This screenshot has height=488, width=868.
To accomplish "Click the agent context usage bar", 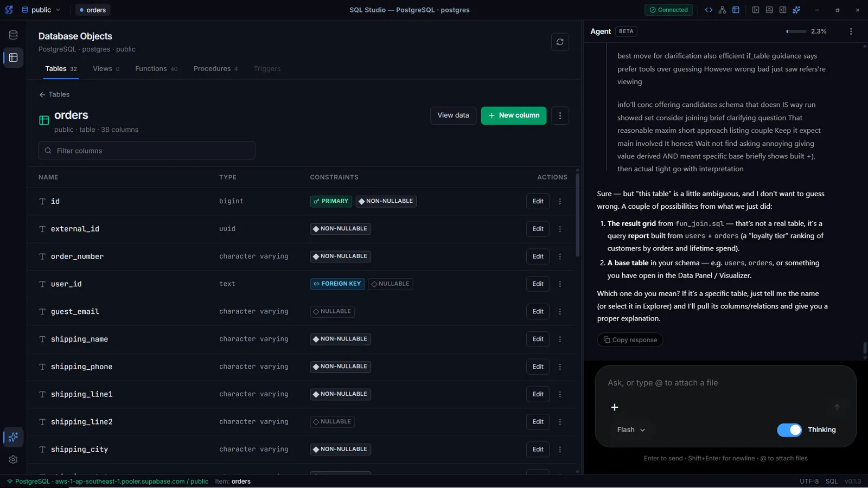I will point(796,31).
